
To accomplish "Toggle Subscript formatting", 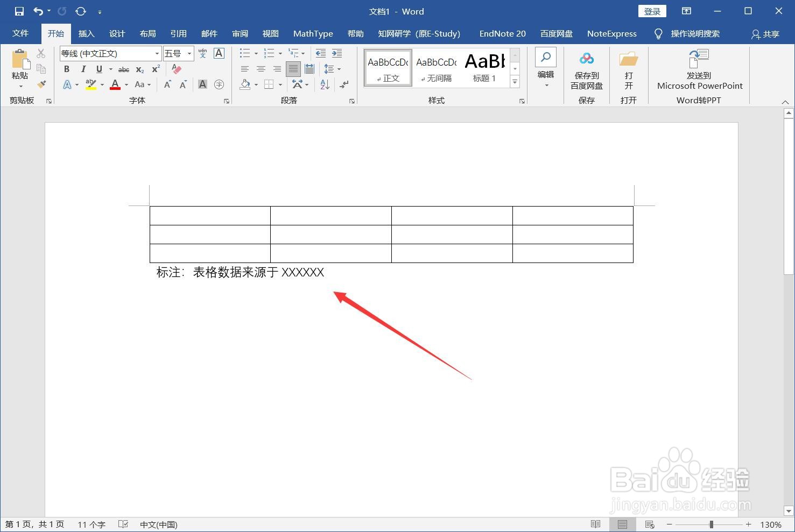I will [x=140, y=69].
